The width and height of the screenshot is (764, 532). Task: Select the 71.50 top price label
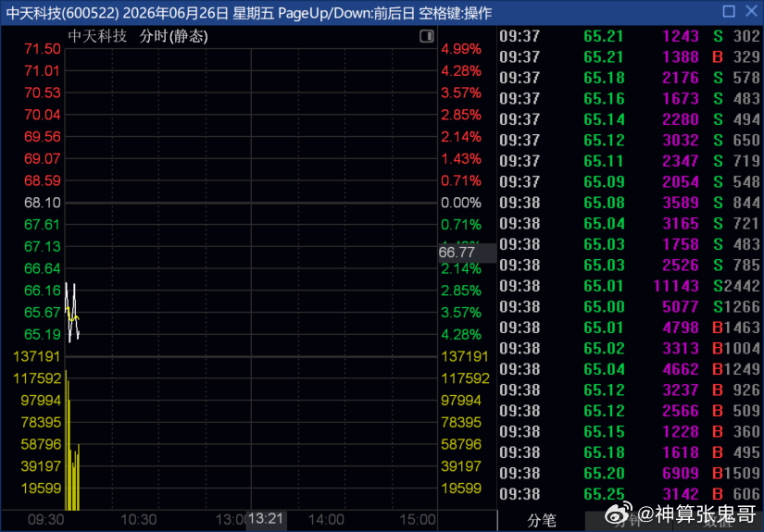click(x=43, y=49)
